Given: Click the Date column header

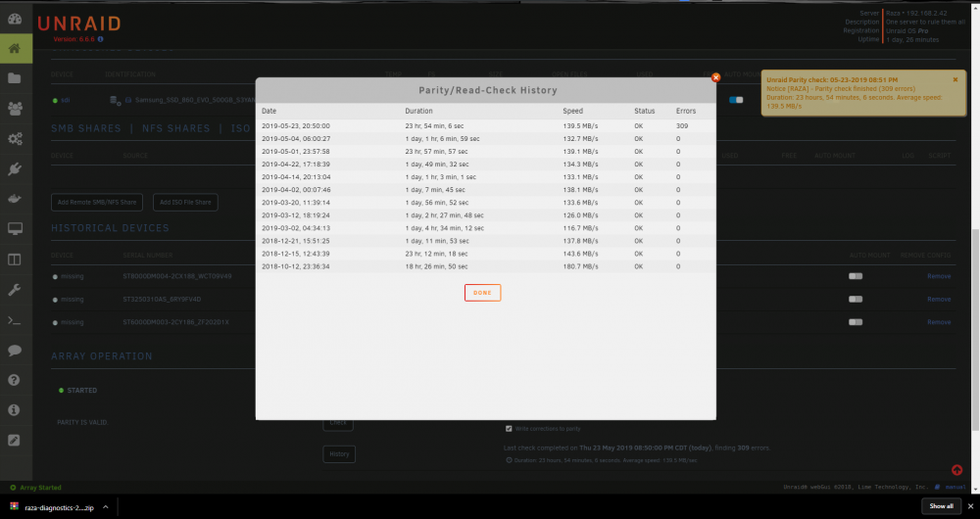Looking at the screenshot, I should [269, 112].
